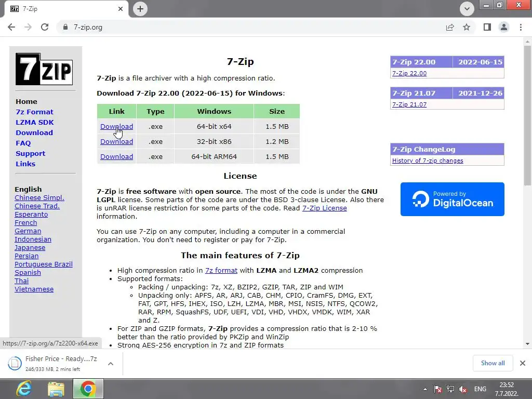Select the Size column header
532x399 pixels.
(277, 111)
